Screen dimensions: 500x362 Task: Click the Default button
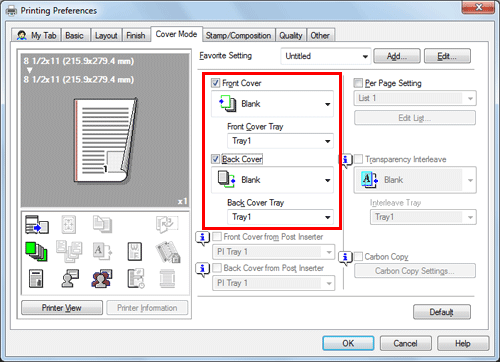(x=442, y=312)
